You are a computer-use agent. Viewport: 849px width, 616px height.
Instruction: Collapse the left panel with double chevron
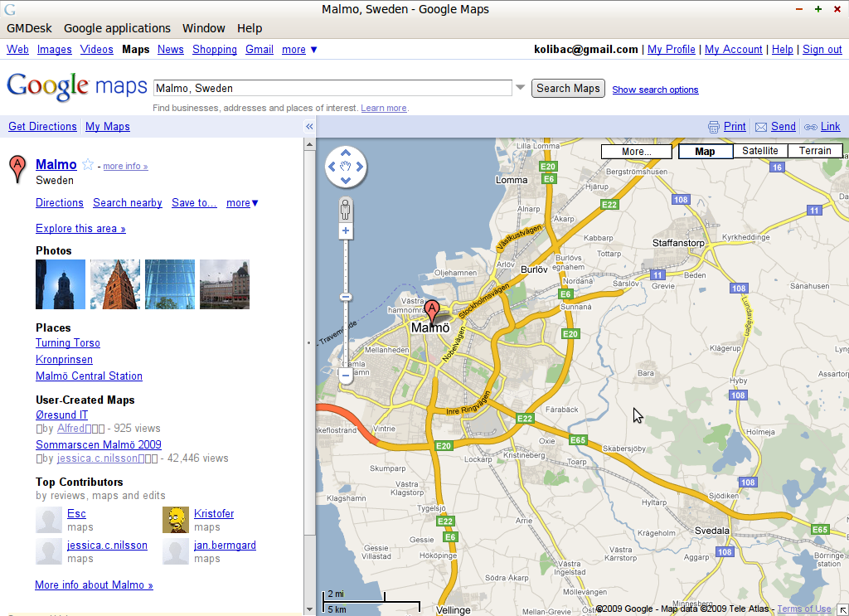(x=309, y=127)
